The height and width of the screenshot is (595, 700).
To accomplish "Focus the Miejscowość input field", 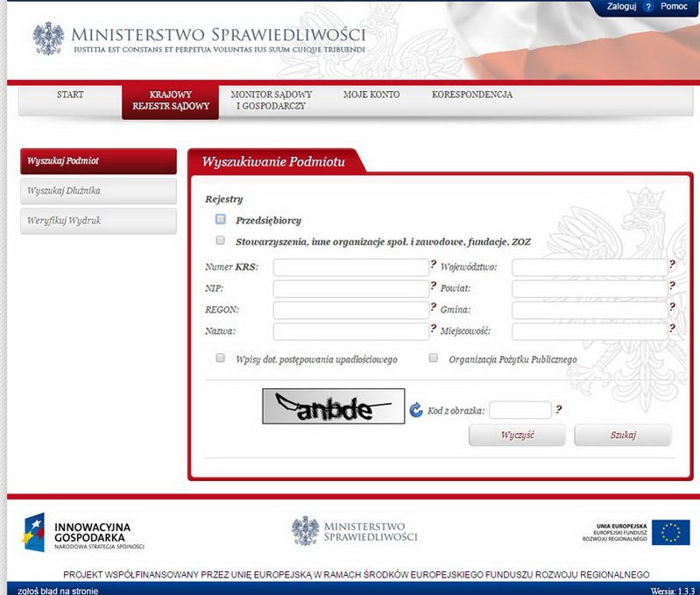I will pyautogui.click(x=590, y=331).
